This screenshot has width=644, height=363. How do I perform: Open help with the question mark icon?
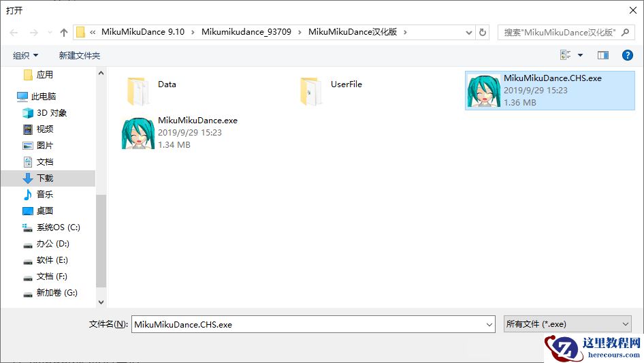pyautogui.click(x=627, y=55)
